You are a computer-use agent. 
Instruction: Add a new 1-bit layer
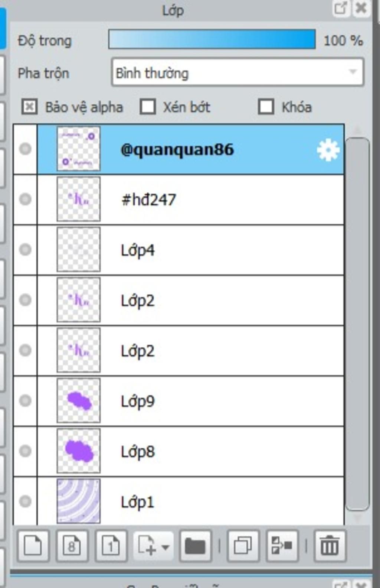coord(111,546)
